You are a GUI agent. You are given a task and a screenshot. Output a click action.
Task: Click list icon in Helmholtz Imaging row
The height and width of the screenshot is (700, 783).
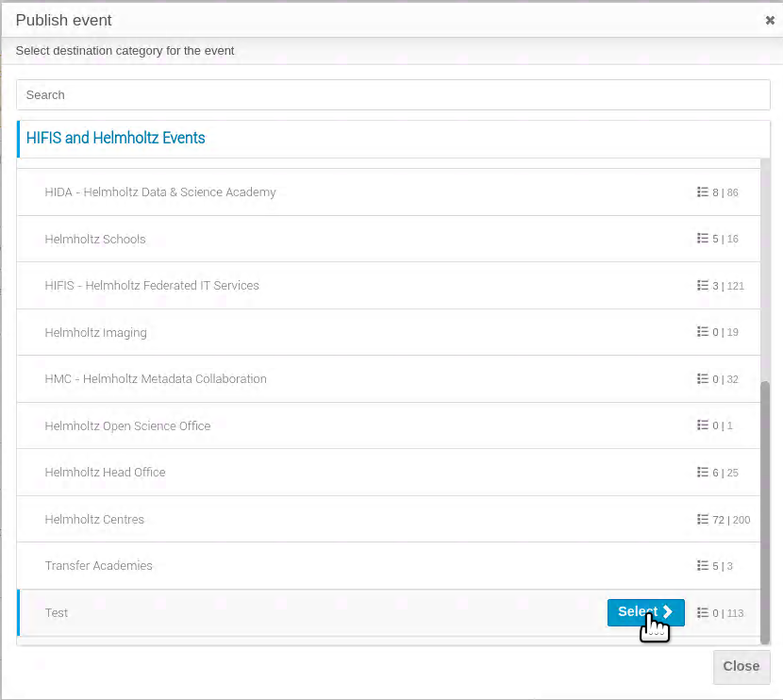pyautogui.click(x=703, y=332)
